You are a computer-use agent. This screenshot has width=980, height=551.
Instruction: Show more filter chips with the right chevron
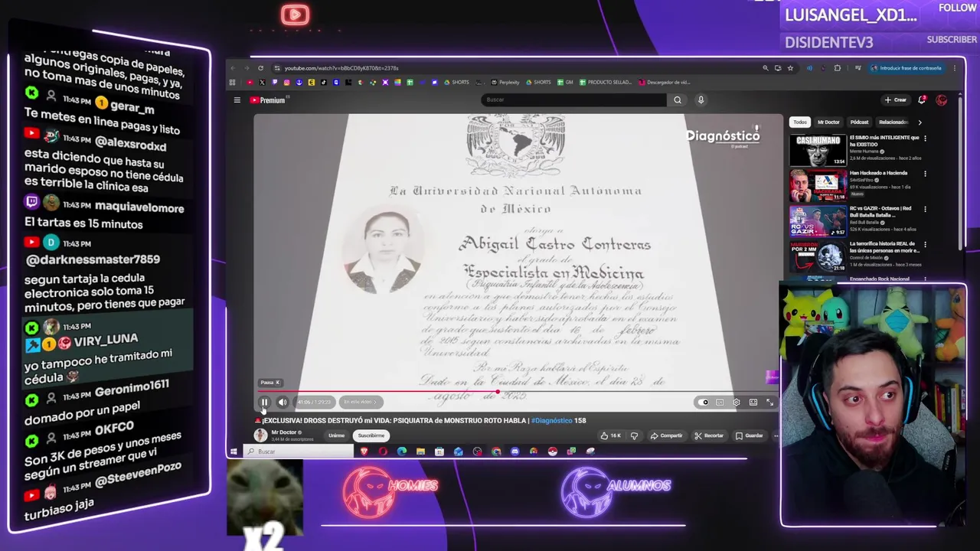click(x=920, y=122)
